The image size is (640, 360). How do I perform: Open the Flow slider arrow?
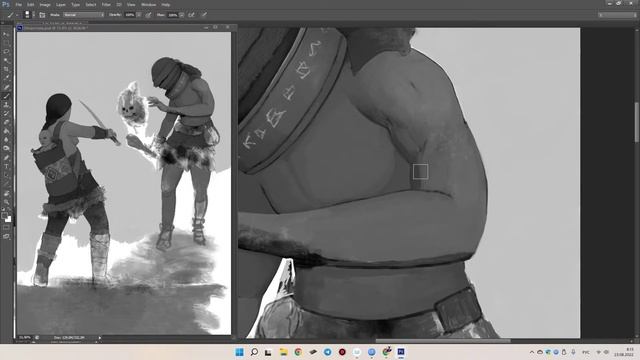(x=181, y=15)
